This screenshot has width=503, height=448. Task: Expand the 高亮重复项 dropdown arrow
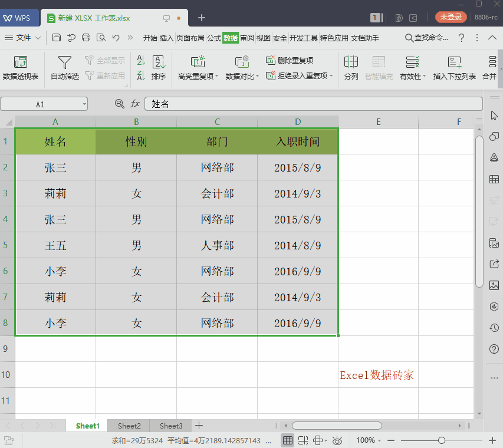216,76
